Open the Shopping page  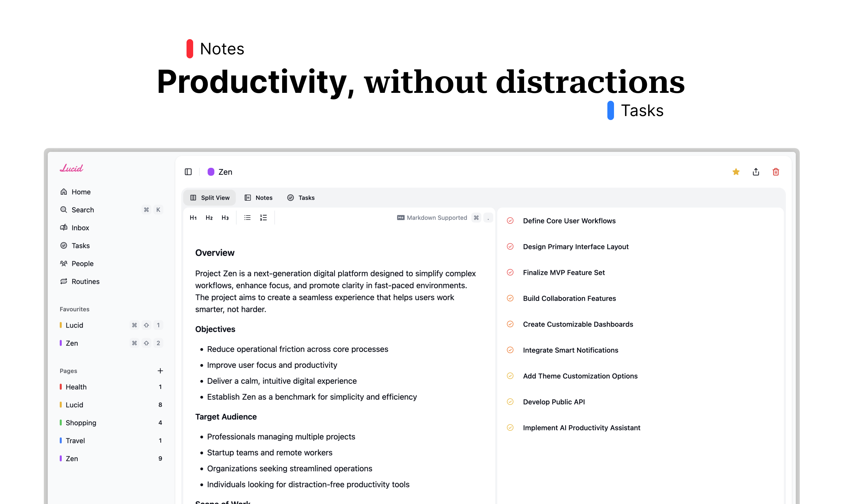[x=81, y=423]
